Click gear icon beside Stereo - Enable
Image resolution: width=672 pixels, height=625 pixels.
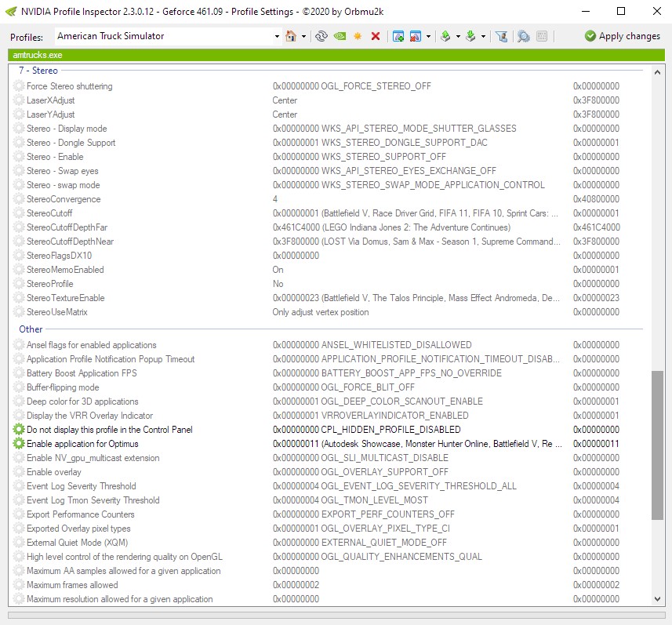pos(19,157)
